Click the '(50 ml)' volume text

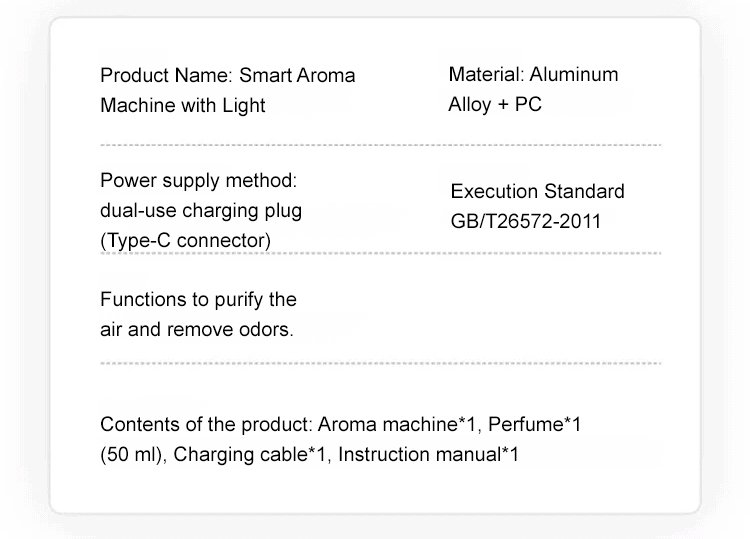coord(135,455)
